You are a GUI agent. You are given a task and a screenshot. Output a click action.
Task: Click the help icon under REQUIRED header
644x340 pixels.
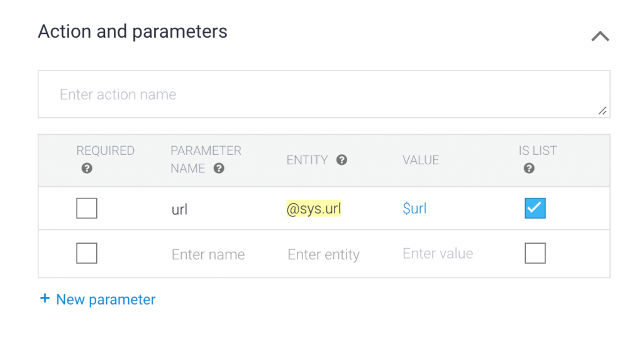coord(87,169)
